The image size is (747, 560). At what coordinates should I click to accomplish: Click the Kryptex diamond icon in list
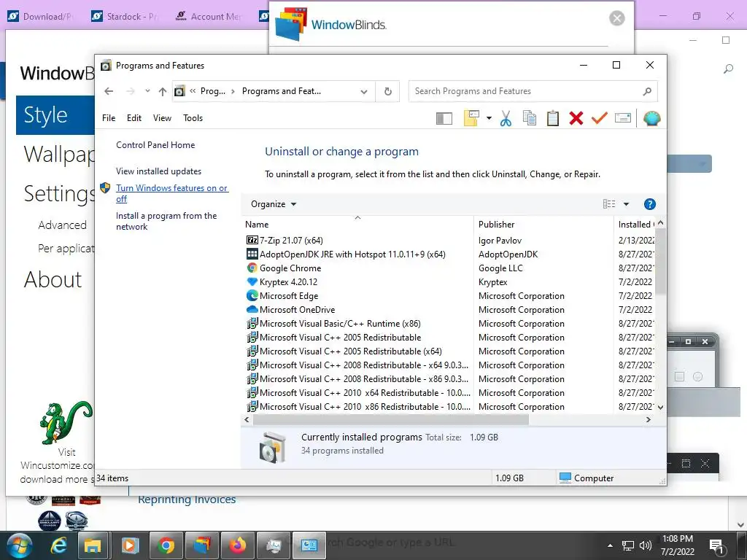252,281
